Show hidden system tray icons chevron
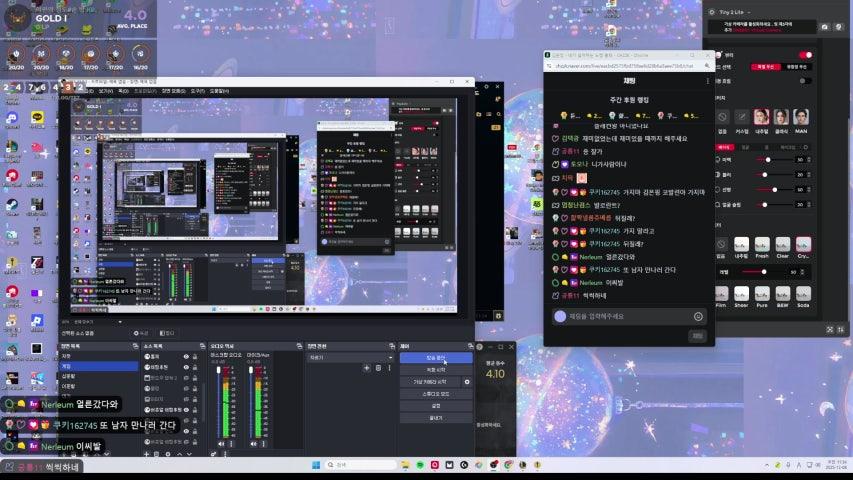 point(767,465)
